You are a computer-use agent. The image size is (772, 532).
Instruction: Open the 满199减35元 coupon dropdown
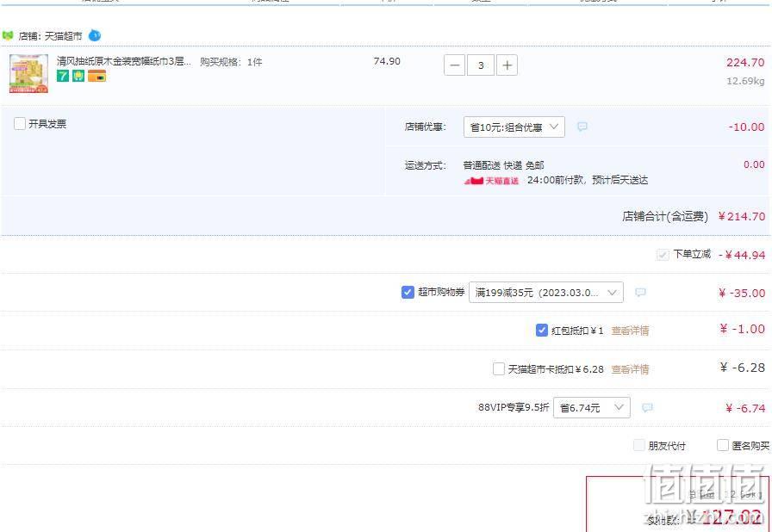pos(546,293)
